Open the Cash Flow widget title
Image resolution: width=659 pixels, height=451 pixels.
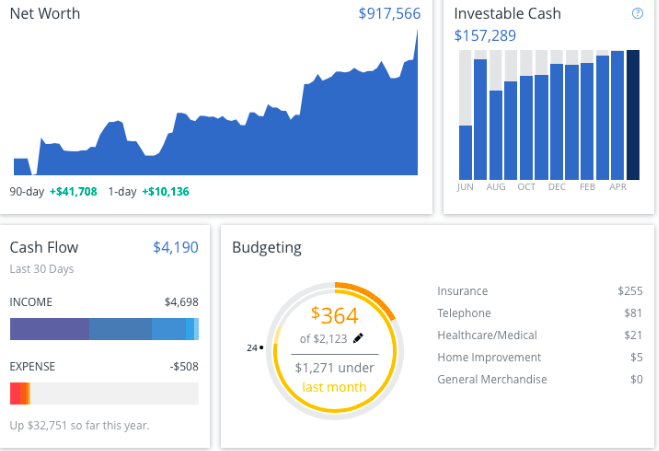click(44, 248)
